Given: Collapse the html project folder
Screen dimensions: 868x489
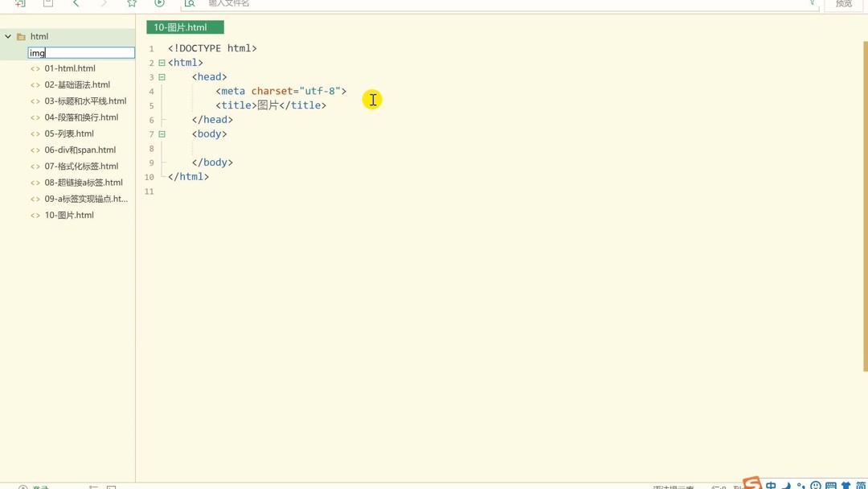Looking at the screenshot, I should tap(8, 37).
